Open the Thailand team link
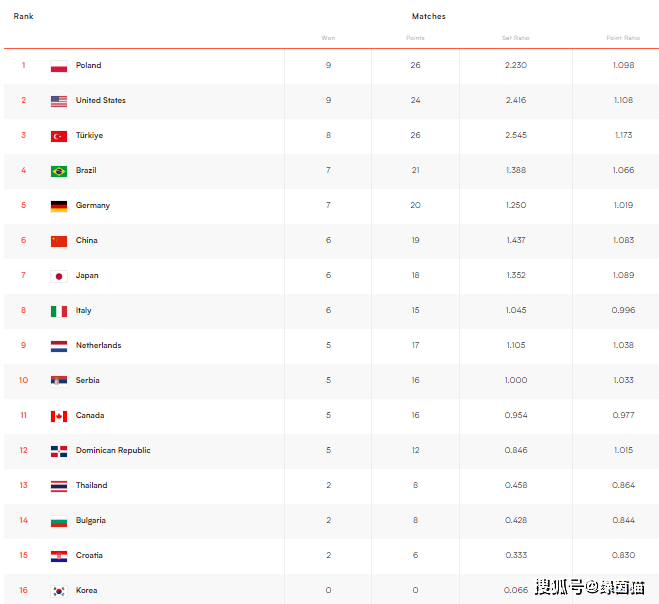Image resolution: width=659 pixels, height=604 pixels. click(91, 485)
